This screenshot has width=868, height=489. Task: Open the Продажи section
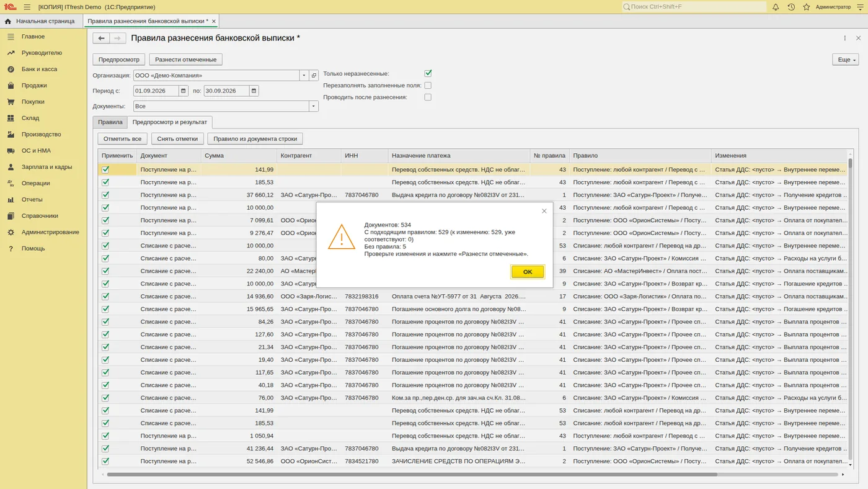coord(34,86)
